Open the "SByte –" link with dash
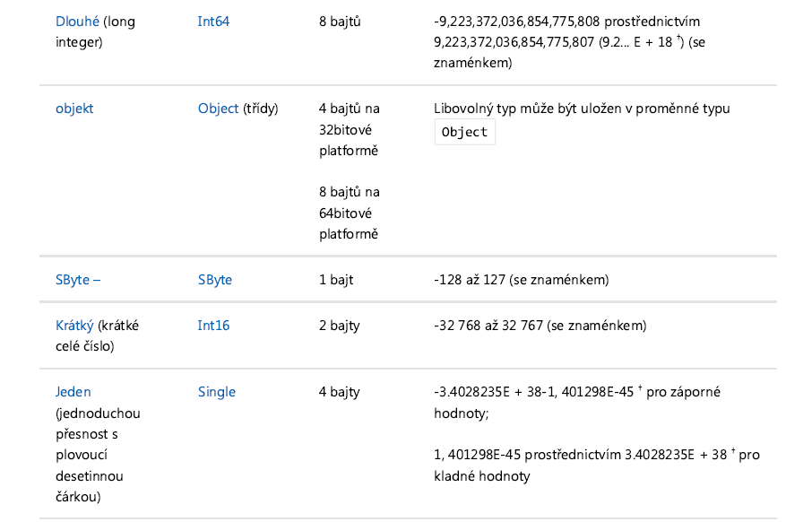 (78, 280)
